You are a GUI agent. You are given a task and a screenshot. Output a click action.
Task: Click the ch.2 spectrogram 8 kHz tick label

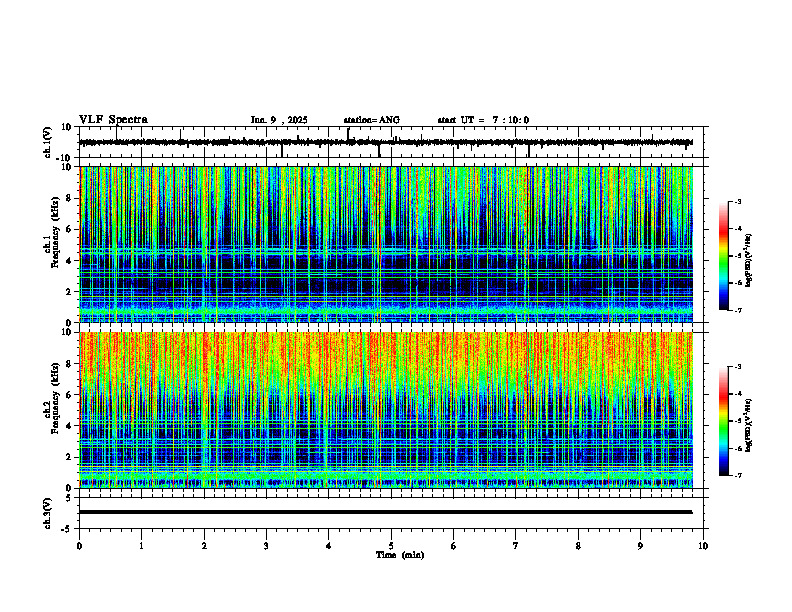(x=69, y=364)
